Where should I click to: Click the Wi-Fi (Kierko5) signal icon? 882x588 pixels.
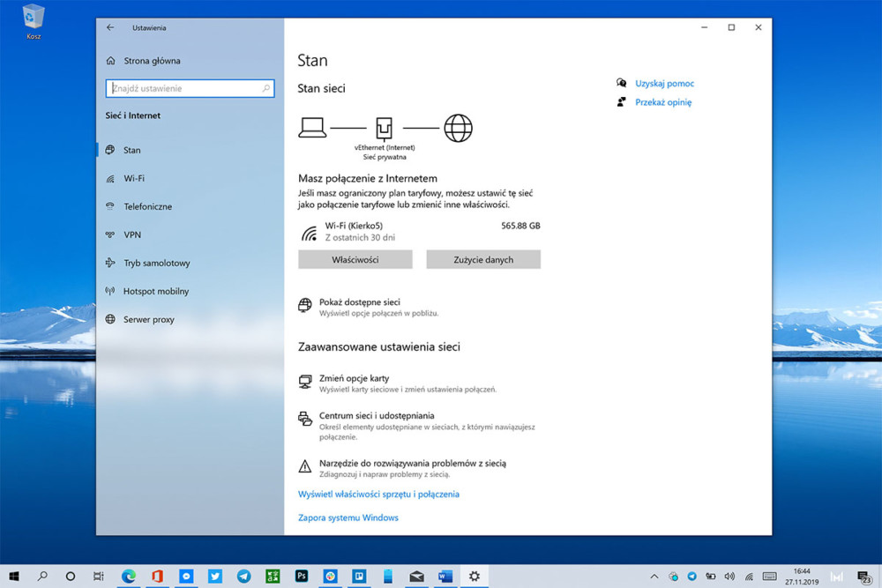[309, 233]
